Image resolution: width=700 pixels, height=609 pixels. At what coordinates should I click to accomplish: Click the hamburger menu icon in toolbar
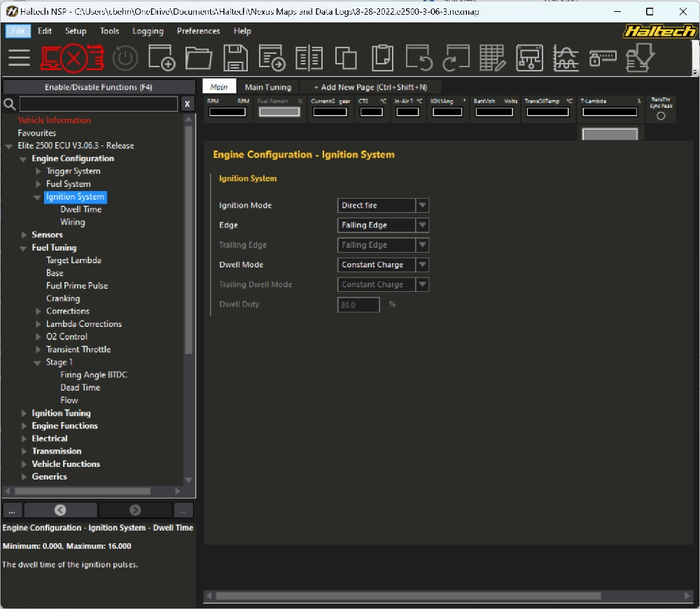point(20,58)
